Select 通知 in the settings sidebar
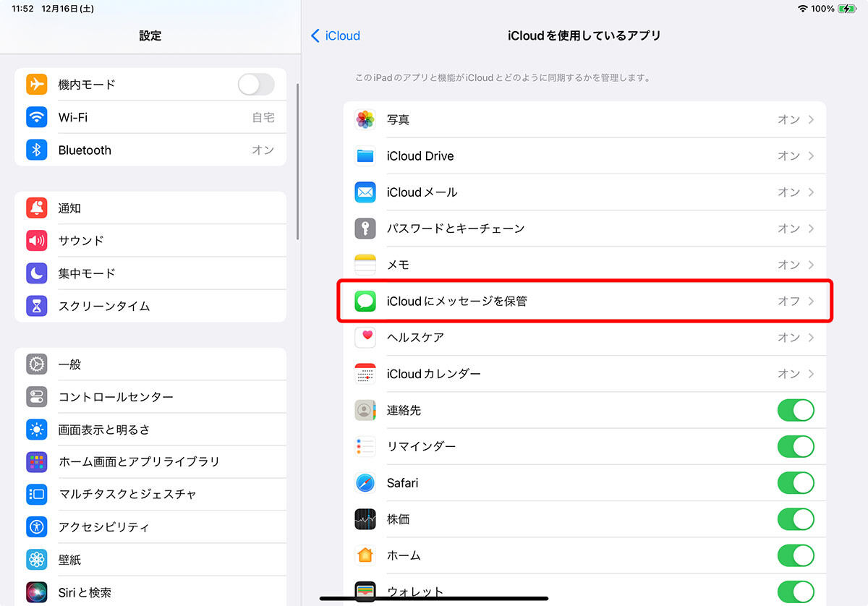868x606 pixels. coord(150,208)
